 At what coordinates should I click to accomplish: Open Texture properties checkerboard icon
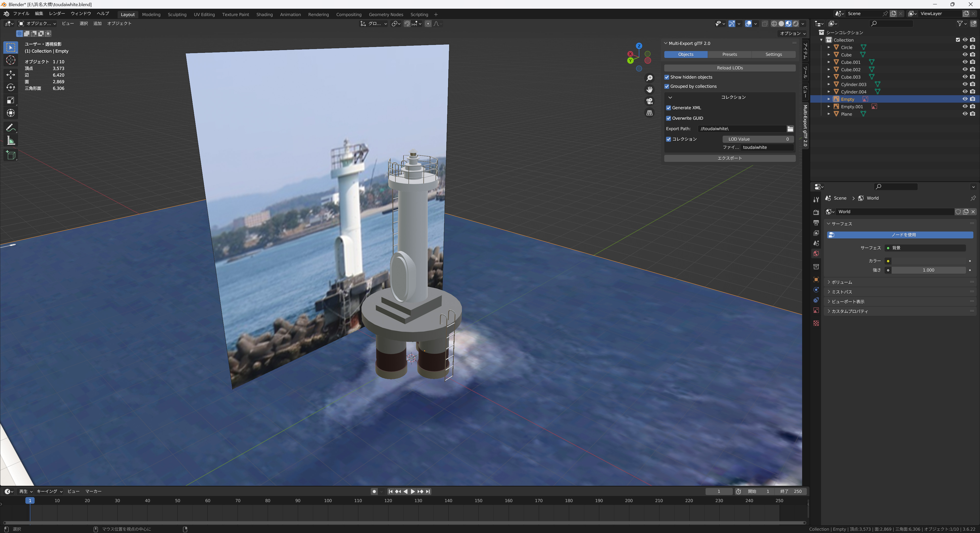tap(816, 323)
